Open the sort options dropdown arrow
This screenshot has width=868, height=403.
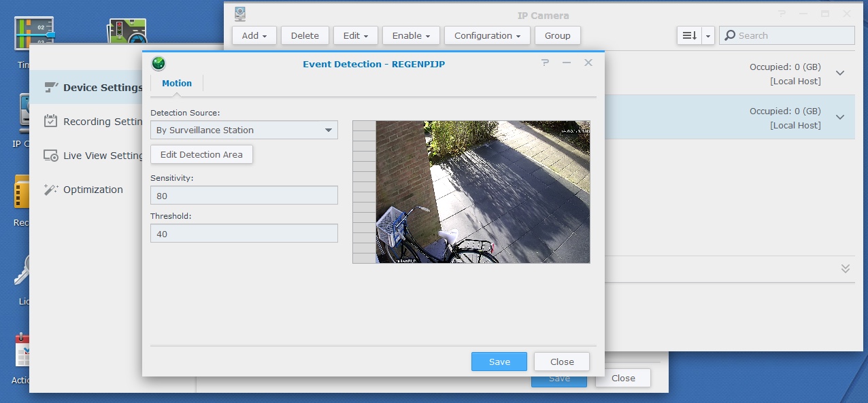[x=708, y=35]
